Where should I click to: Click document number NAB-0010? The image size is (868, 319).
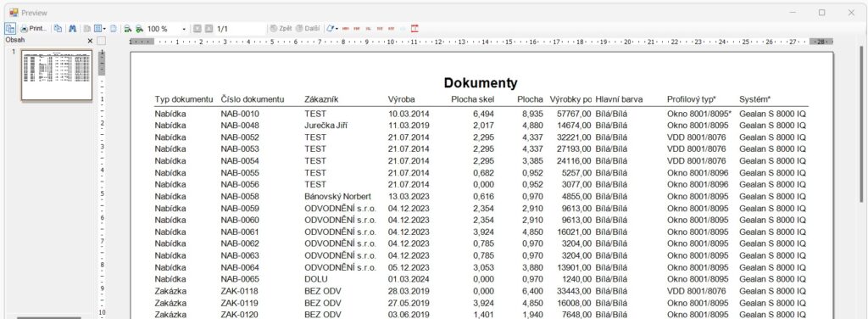[x=240, y=114]
